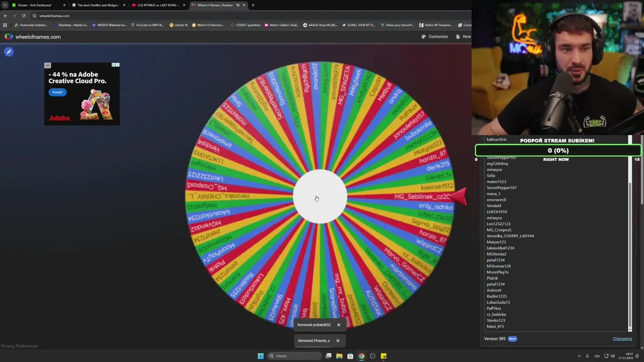Viewport: 644px width, 362px height.
Task: Click 'Leo12322123' in the entries list
Action: tap(498, 224)
